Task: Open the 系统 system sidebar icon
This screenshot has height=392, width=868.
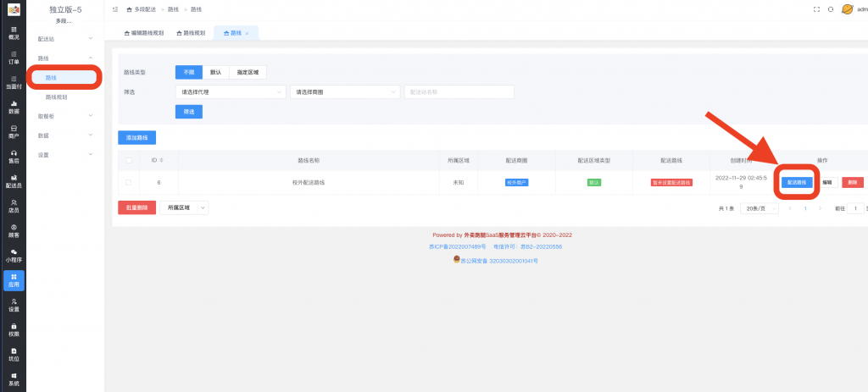Action: (x=14, y=379)
